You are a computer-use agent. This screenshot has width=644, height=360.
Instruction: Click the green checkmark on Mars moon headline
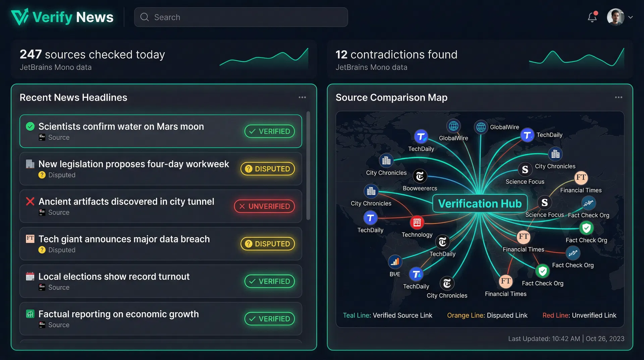pyautogui.click(x=30, y=127)
